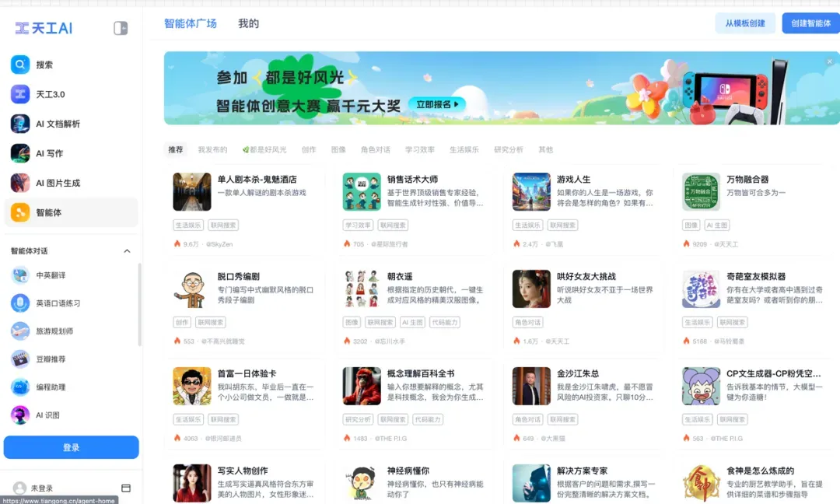
Task: Click the 从模板创建 button
Action: 745,23
